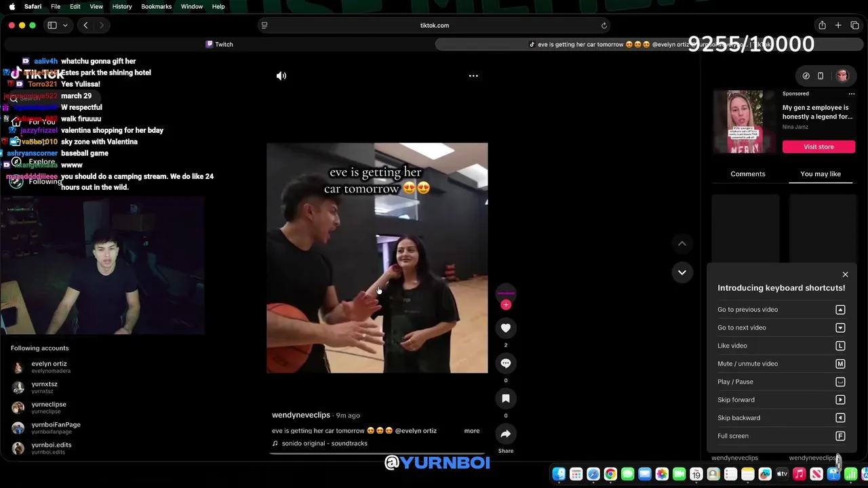Switch to the You may like tab
868x488 pixels.
pos(821,174)
